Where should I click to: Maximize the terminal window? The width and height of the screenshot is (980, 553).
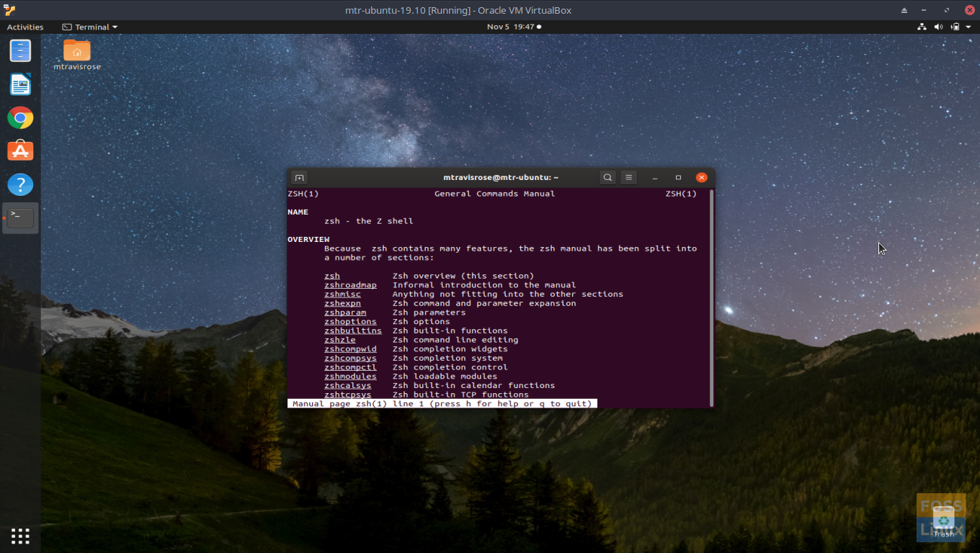click(678, 177)
